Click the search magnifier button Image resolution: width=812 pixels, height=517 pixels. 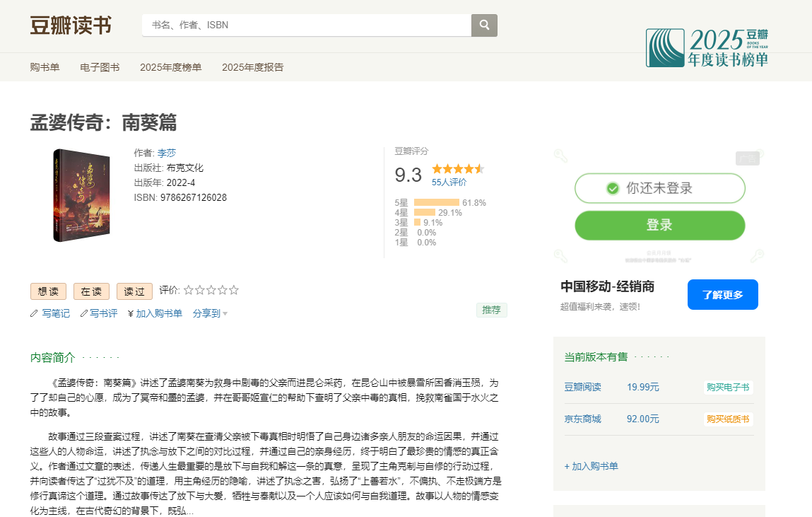(x=484, y=25)
